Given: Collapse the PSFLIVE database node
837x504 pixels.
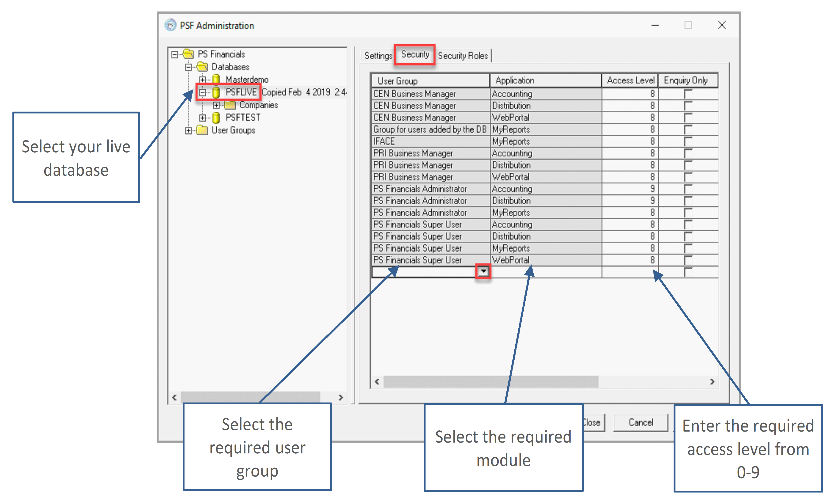Looking at the screenshot, I should pos(203,92).
